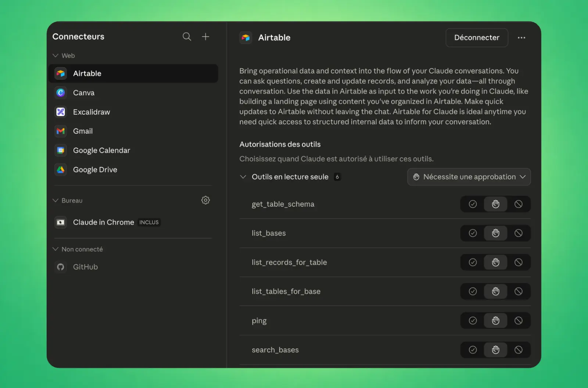Viewport: 588px width, 388px height.
Task: Click the plus icon to add connector
Action: (205, 37)
